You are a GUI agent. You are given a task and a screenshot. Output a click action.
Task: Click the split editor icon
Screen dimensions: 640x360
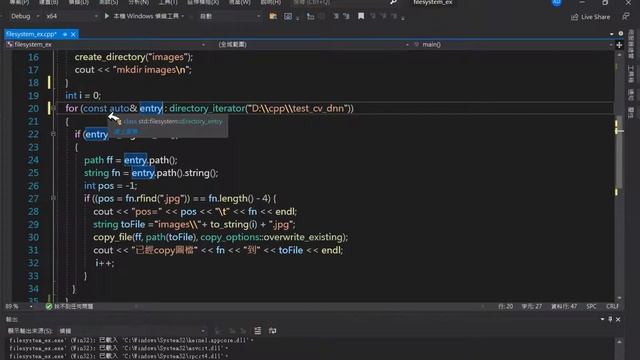(619, 45)
